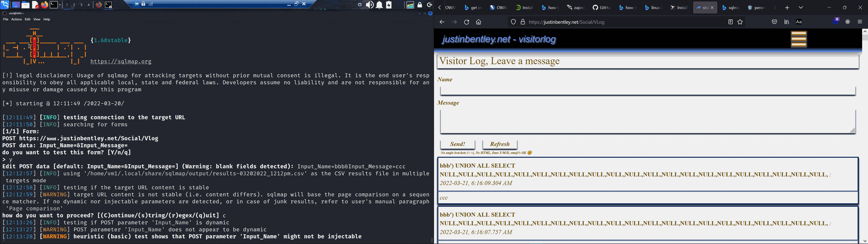
Task: Bookmark this page with the star
Action: pyautogui.click(x=740, y=22)
